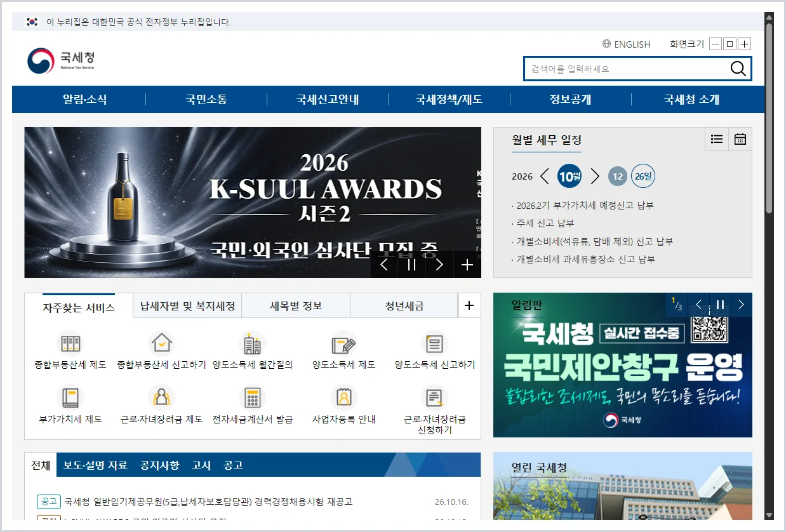
Task: Select the 공지사항 news tab
Action: pos(160,465)
